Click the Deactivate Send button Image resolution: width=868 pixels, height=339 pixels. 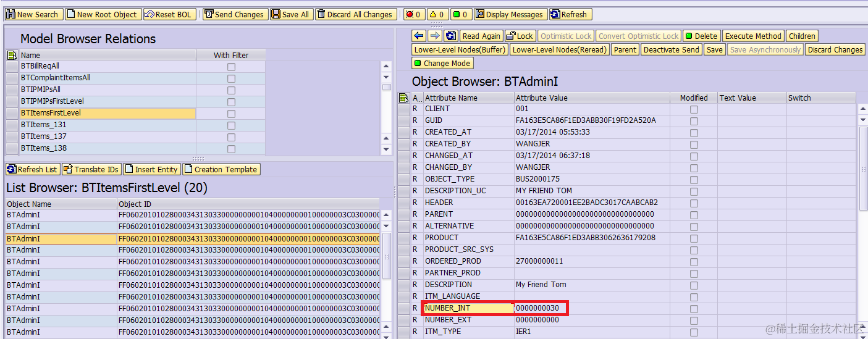[671, 49]
